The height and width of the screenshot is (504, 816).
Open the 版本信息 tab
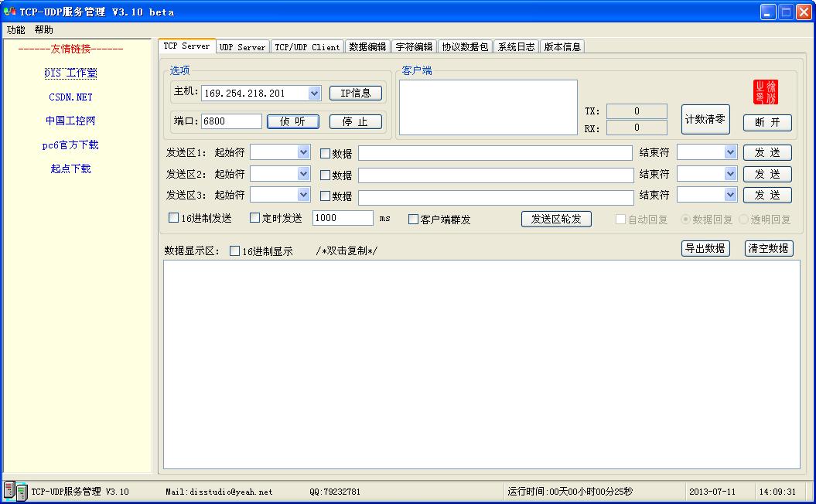562,47
